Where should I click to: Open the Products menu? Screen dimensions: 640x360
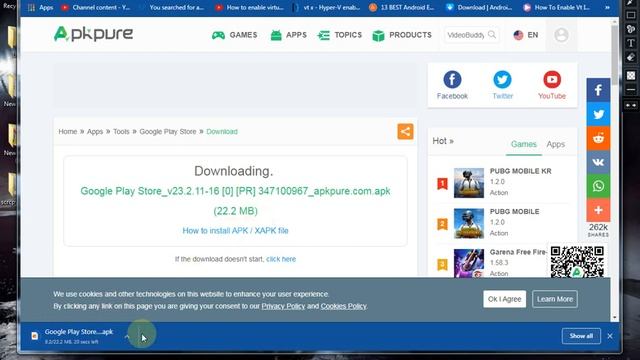tap(402, 35)
